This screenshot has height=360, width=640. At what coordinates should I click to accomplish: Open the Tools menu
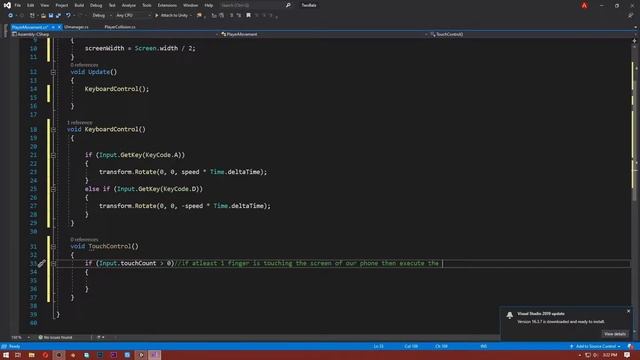[x=147, y=5]
